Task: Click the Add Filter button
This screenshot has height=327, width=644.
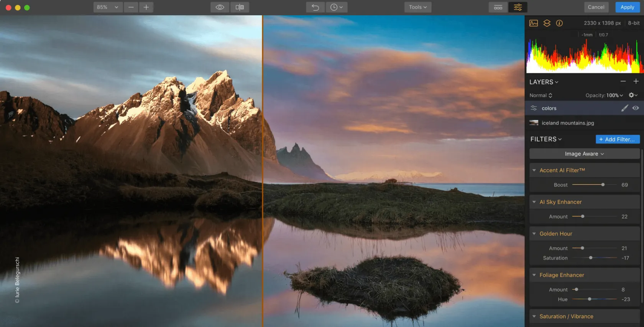Action: click(618, 139)
